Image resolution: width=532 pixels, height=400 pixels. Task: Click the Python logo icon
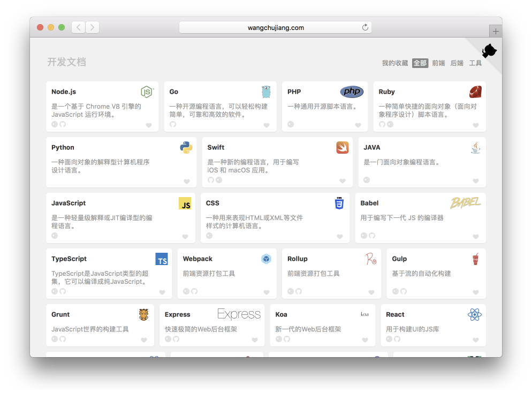pos(186,147)
